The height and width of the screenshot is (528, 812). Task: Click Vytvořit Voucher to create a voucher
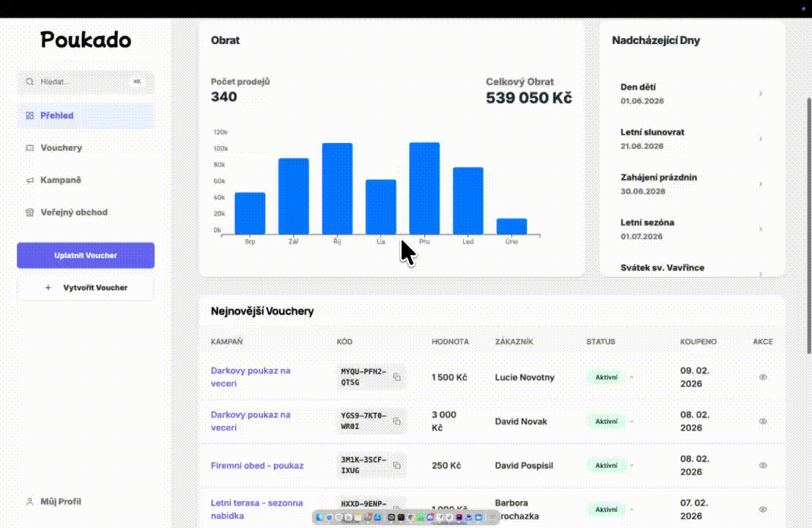coord(86,288)
